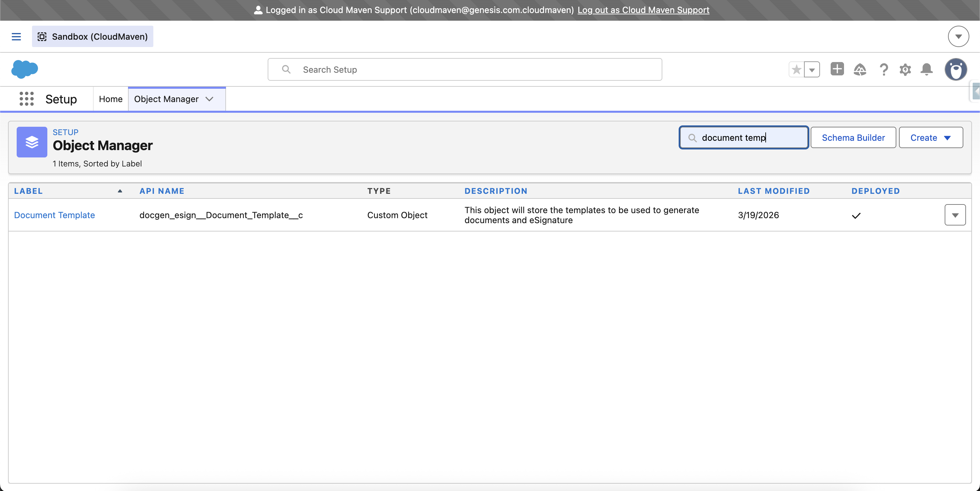The height and width of the screenshot is (491, 980).
Task: Open the notifications bell icon
Action: (x=926, y=69)
